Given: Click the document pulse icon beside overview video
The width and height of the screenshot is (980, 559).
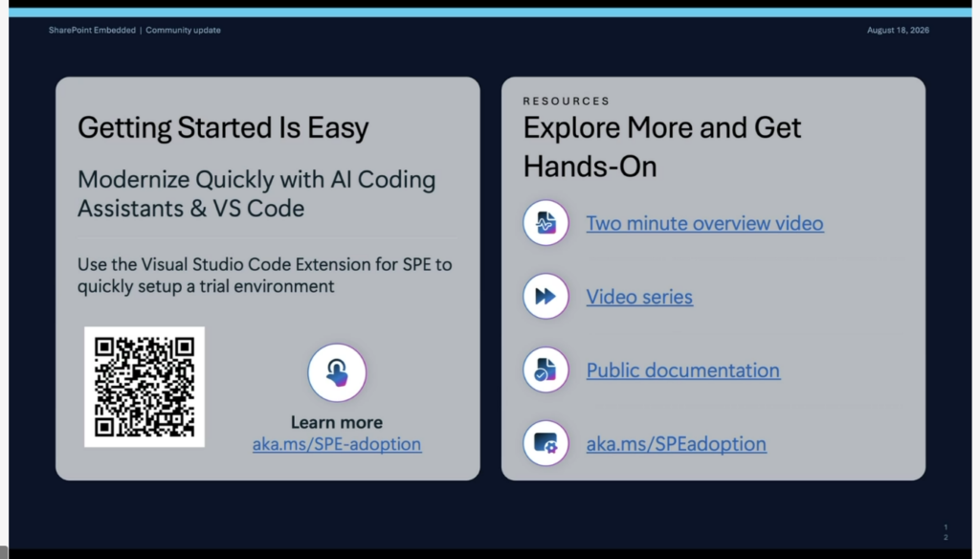Looking at the screenshot, I should pyautogui.click(x=546, y=223).
